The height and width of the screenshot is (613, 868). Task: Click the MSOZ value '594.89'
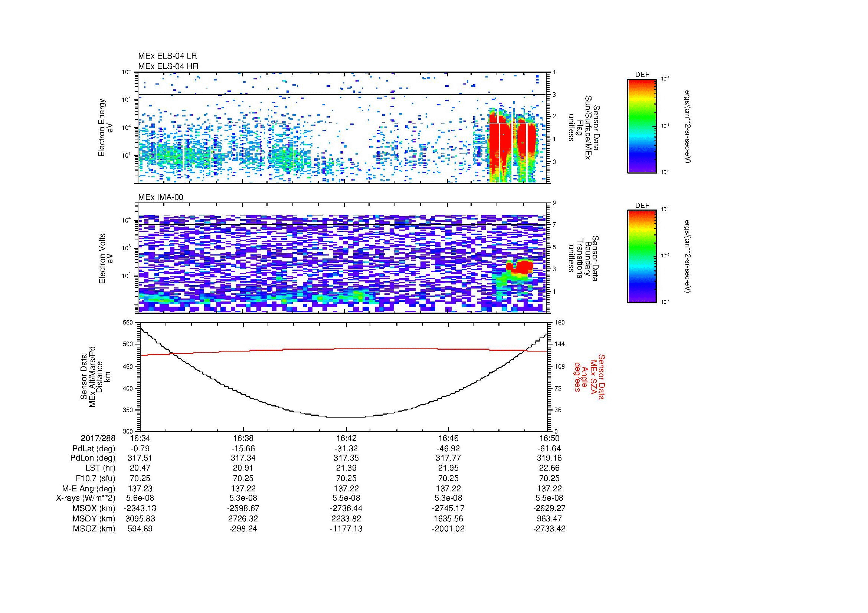click(x=140, y=529)
